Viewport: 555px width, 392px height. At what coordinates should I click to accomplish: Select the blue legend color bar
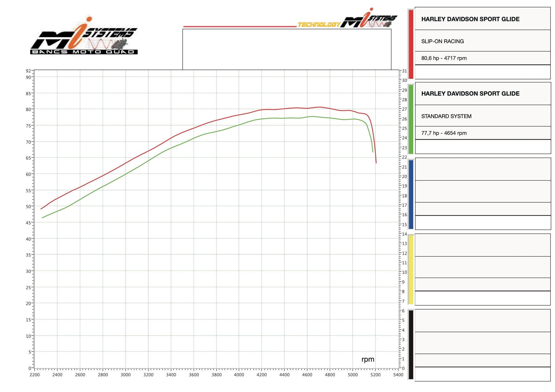tap(411, 195)
